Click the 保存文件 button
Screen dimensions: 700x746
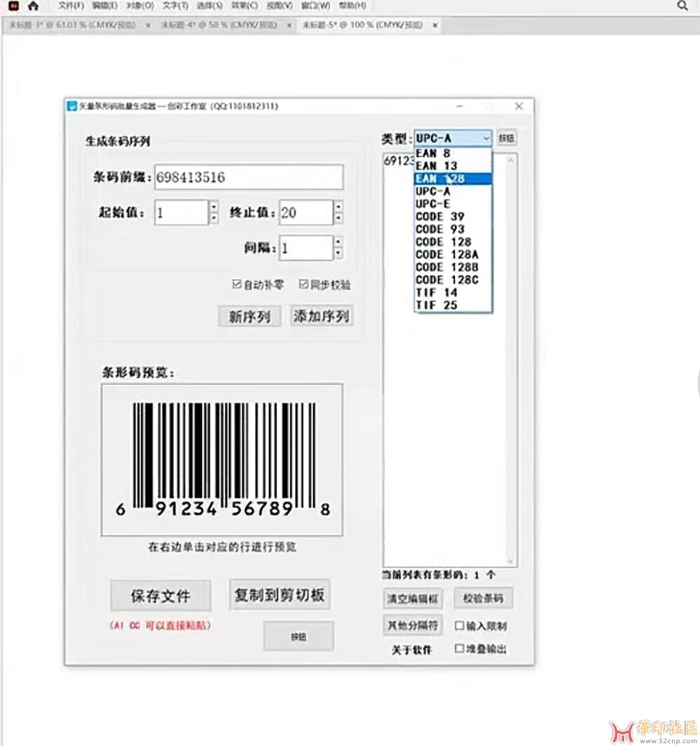[x=161, y=595]
